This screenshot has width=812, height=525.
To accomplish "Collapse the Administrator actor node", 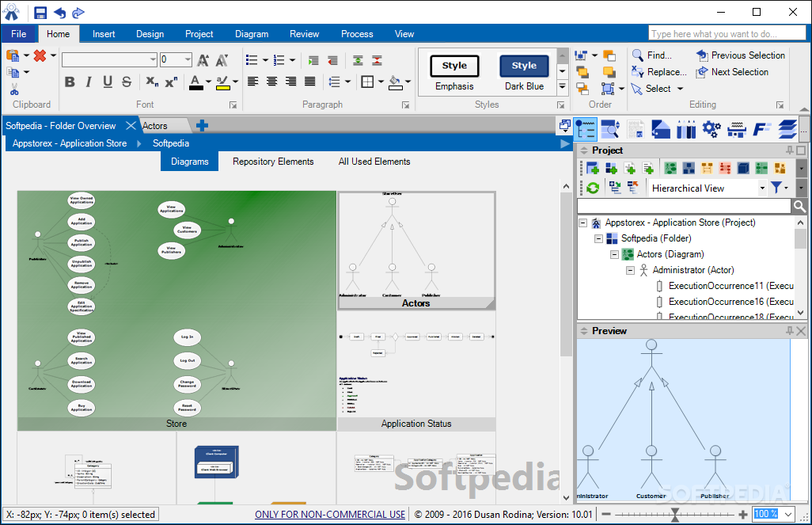I will pos(630,270).
